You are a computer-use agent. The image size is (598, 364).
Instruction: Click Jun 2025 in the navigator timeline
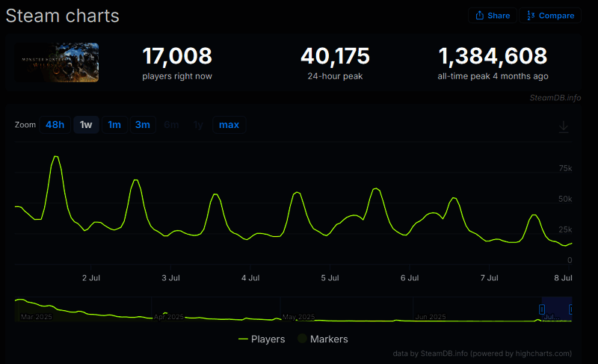pos(430,317)
